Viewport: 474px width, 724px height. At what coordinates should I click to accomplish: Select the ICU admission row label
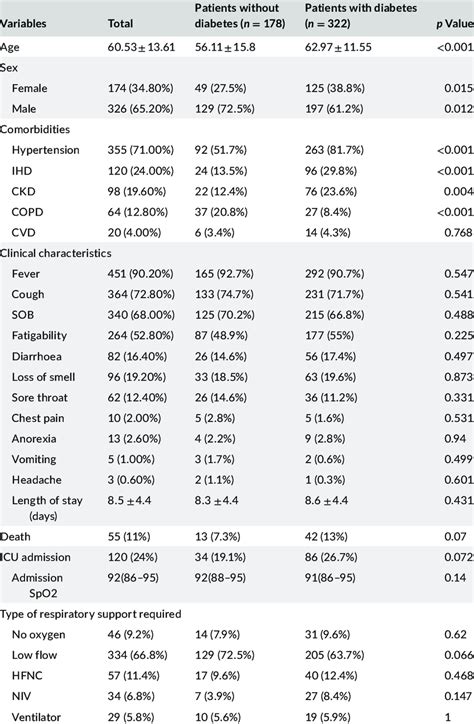pos(36,557)
